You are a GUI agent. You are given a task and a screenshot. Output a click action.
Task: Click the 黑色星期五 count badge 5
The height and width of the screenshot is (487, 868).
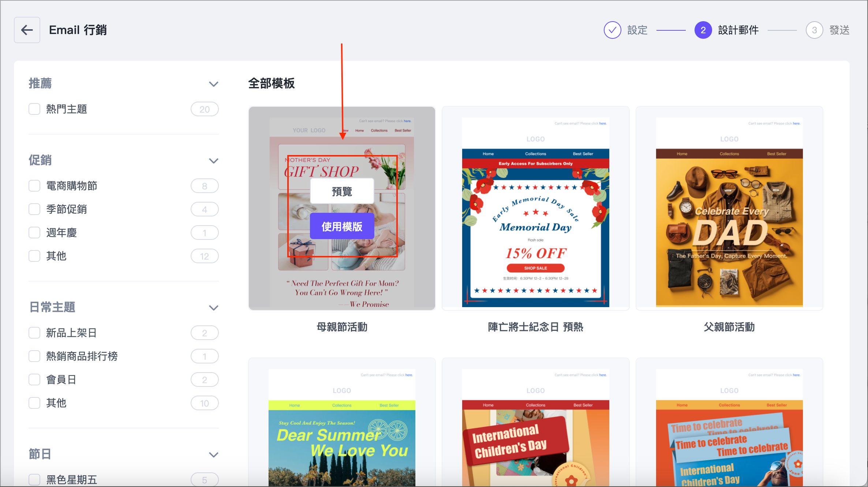coord(205,480)
